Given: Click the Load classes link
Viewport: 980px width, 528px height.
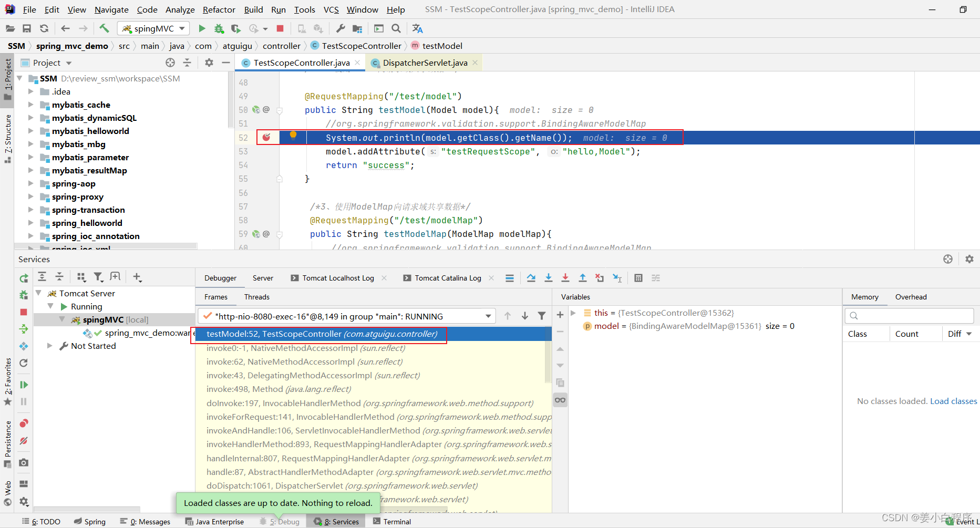Looking at the screenshot, I should [953, 401].
